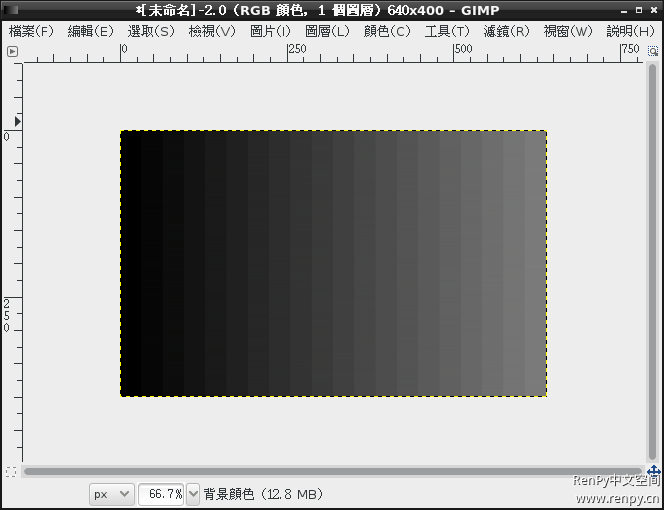664x510 pixels.
Task: Open the 工具(T) menu
Action: click(x=447, y=31)
